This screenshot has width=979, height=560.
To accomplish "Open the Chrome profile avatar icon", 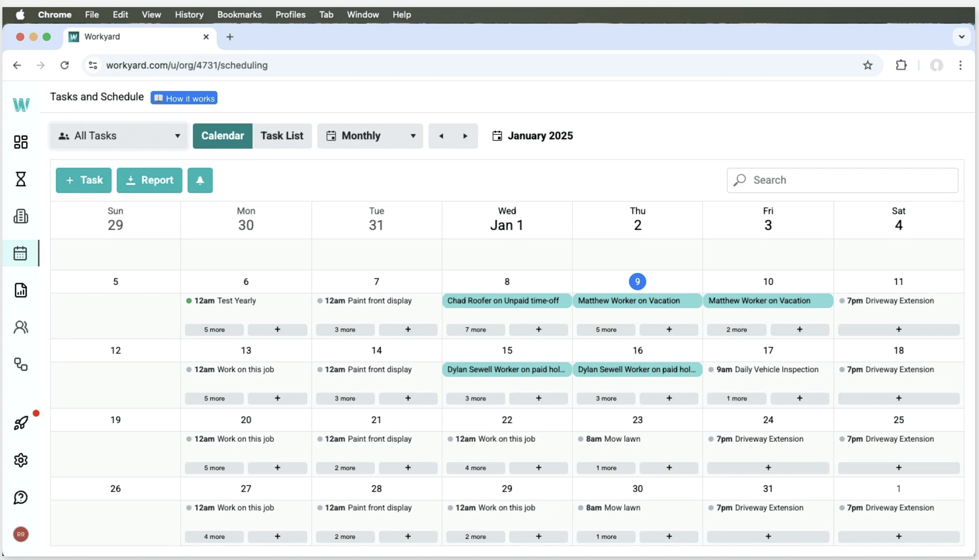I will click(x=937, y=65).
